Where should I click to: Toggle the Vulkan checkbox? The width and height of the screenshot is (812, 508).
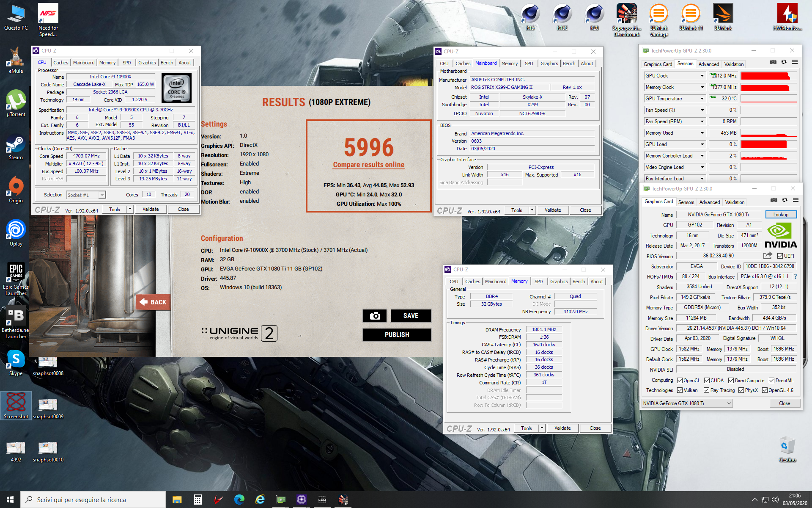pos(680,390)
